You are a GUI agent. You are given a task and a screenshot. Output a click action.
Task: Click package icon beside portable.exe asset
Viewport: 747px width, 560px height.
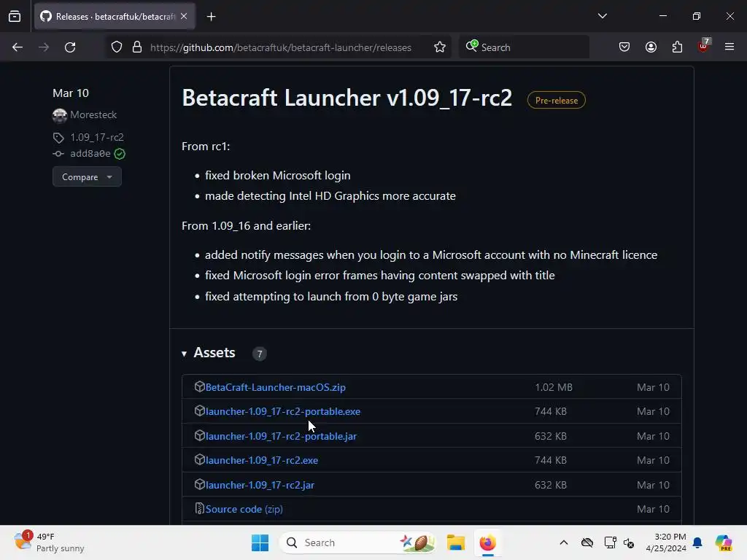coord(200,411)
